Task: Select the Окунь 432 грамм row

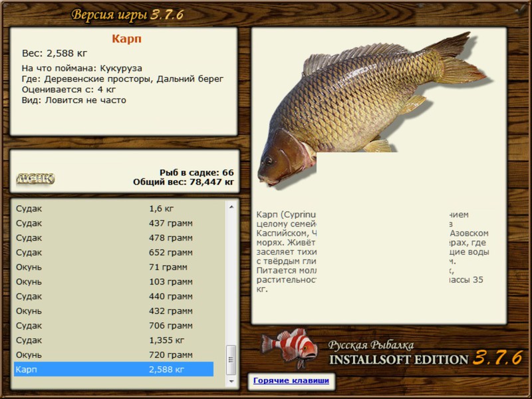Action: tap(114, 311)
